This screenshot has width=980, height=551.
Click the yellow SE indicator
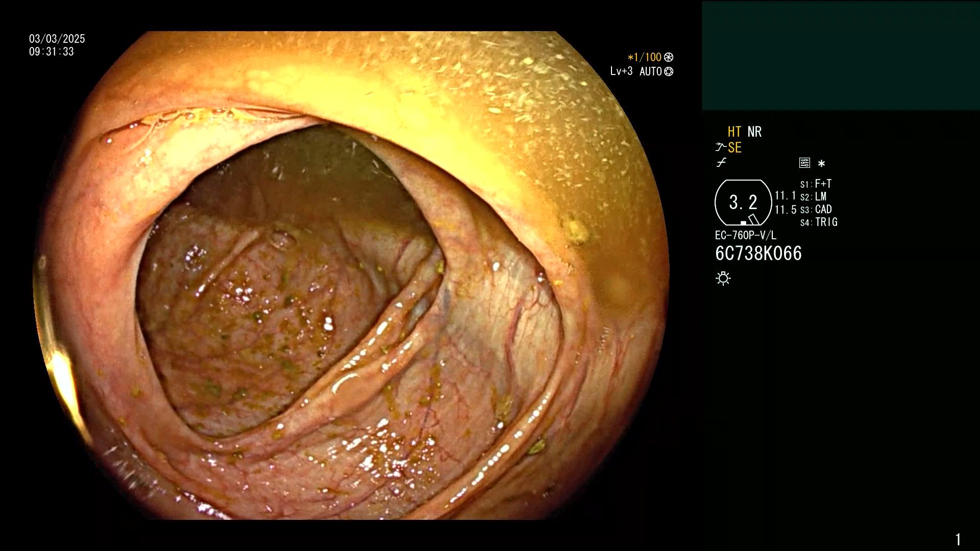coord(734,147)
